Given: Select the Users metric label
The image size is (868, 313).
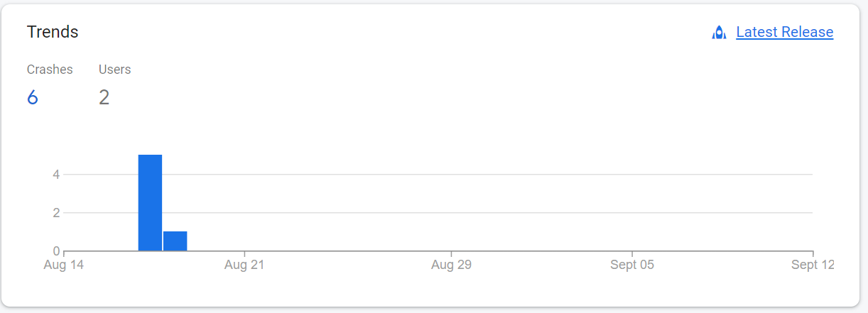Looking at the screenshot, I should pyautogui.click(x=114, y=70).
